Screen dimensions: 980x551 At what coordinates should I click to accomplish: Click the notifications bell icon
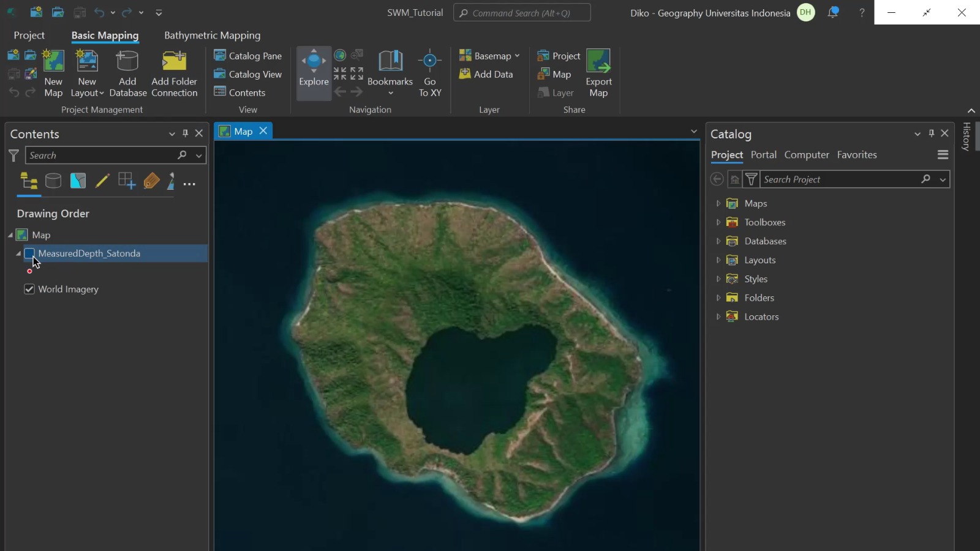[x=833, y=12]
